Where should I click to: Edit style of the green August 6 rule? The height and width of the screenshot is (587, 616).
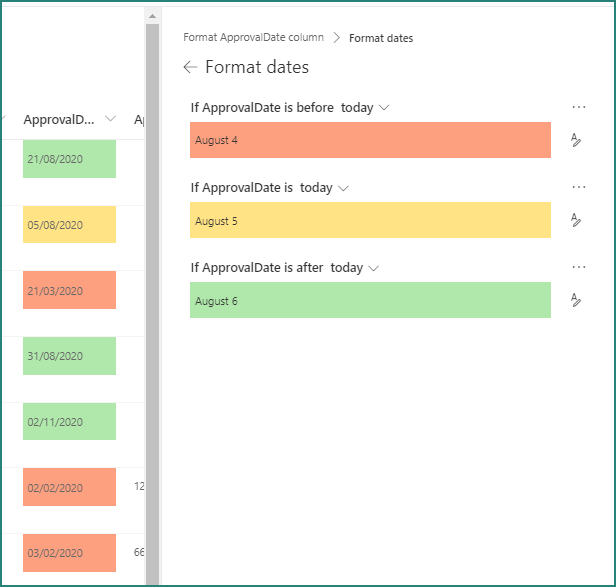coord(576,300)
